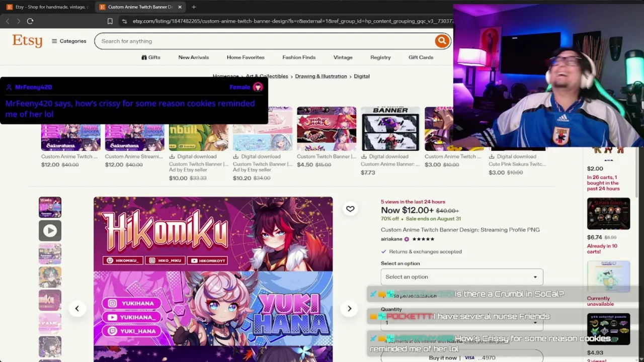This screenshot has height=362, width=644.
Task: Click the browser forward arrow
Action: point(19,21)
